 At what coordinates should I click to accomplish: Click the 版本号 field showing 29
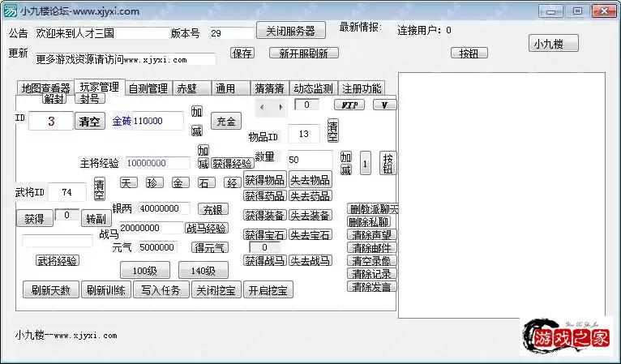click(232, 33)
